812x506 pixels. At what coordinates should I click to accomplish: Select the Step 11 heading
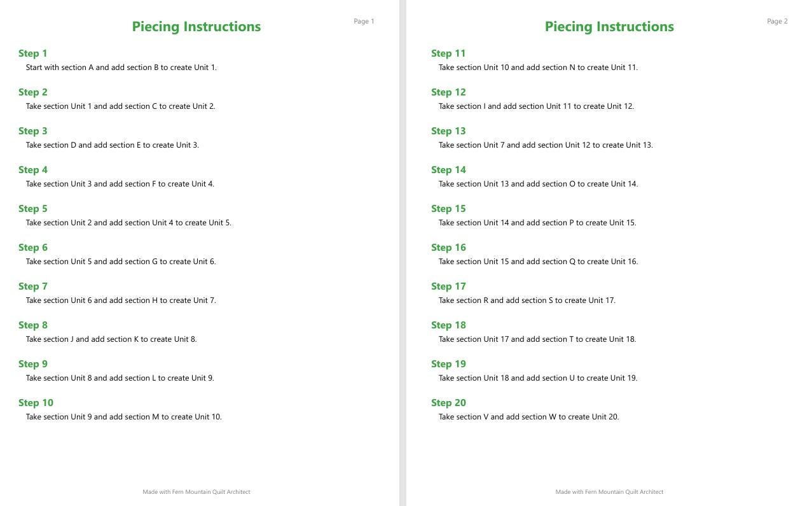click(448, 53)
